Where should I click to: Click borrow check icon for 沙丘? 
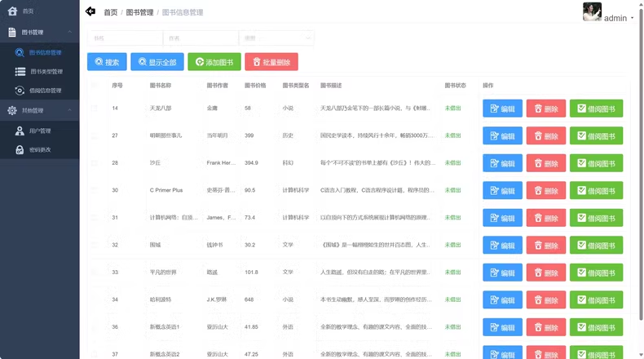pos(581,163)
